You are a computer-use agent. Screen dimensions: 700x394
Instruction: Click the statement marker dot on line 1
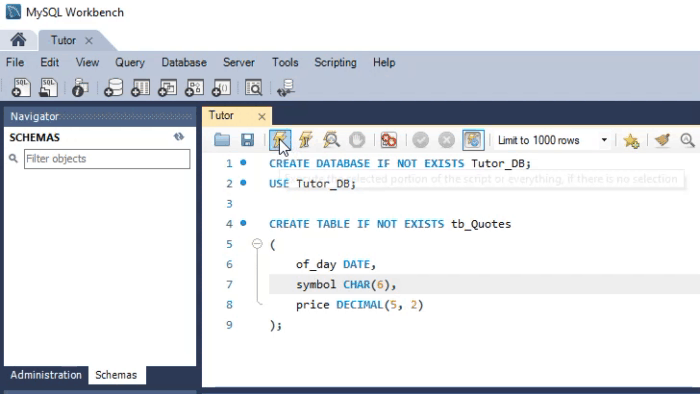click(243, 162)
